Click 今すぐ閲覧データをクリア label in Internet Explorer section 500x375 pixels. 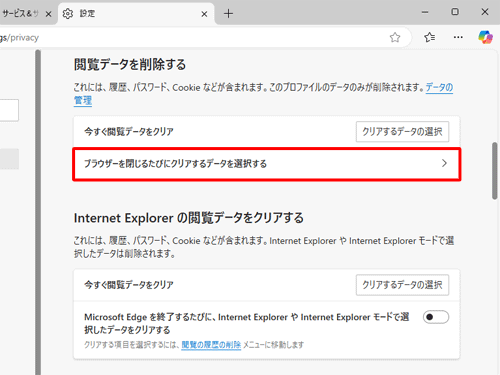click(x=129, y=285)
